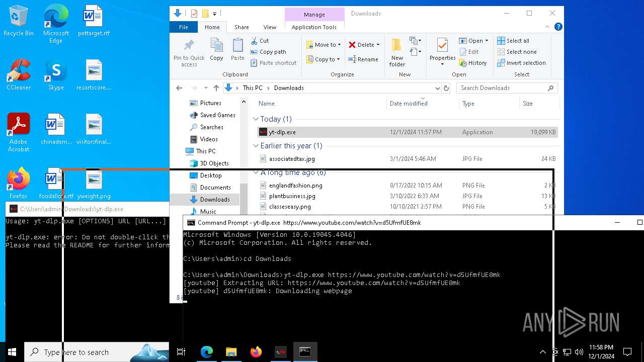The width and height of the screenshot is (644, 362).
Task: Collapse the ribbon with chevron arrow
Action: click(x=548, y=27)
